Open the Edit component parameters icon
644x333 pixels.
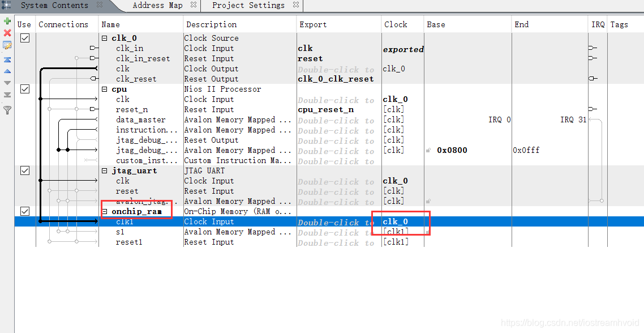tap(7, 45)
